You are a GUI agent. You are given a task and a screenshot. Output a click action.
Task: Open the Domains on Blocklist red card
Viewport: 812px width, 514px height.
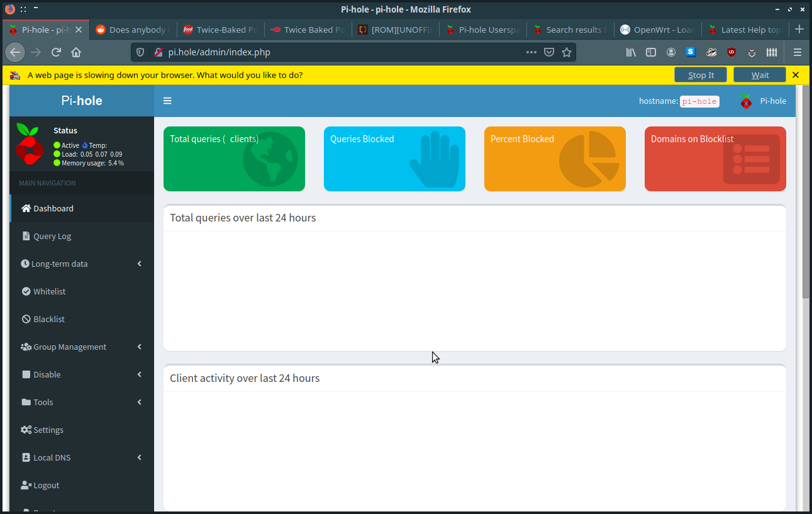click(715, 159)
